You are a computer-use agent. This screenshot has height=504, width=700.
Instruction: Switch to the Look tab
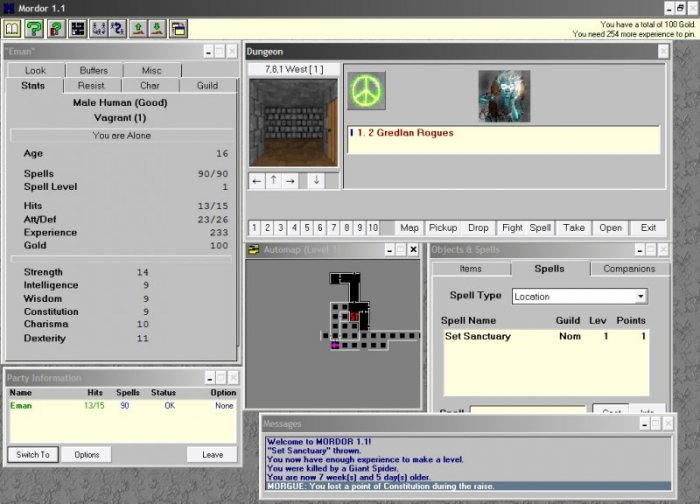coord(36,71)
